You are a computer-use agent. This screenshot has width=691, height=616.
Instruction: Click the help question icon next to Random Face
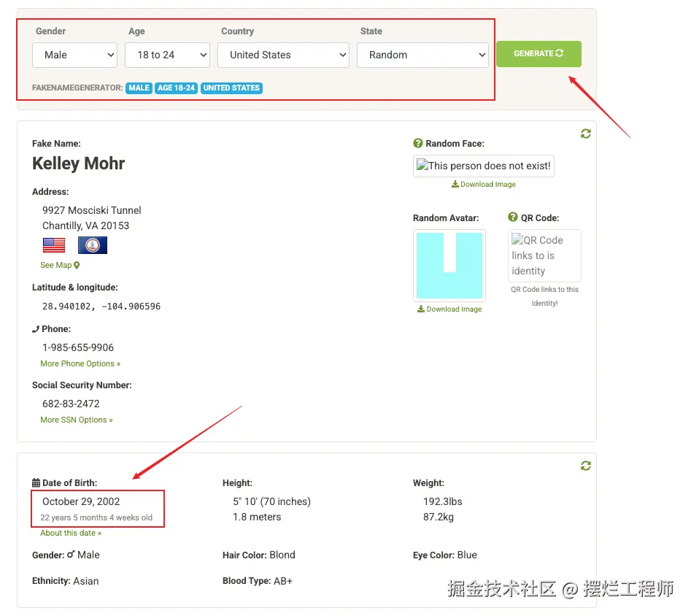point(418,143)
